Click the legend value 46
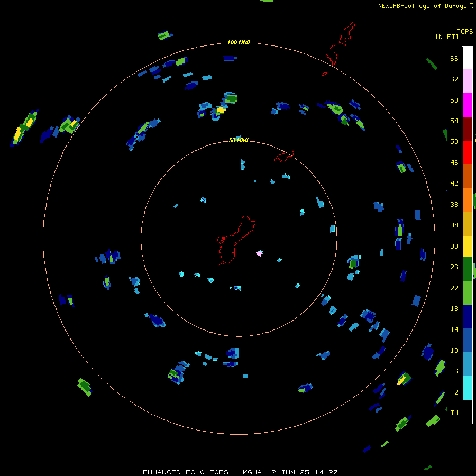Viewport: 476px width, 476px height. (x=454, y=163)
